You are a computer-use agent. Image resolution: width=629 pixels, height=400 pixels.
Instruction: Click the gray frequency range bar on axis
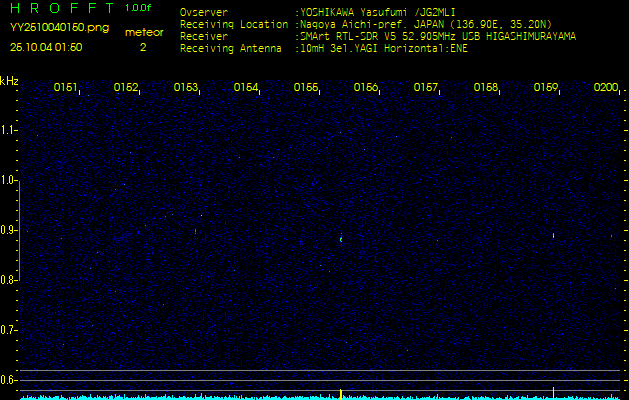[x=19, y=231]
